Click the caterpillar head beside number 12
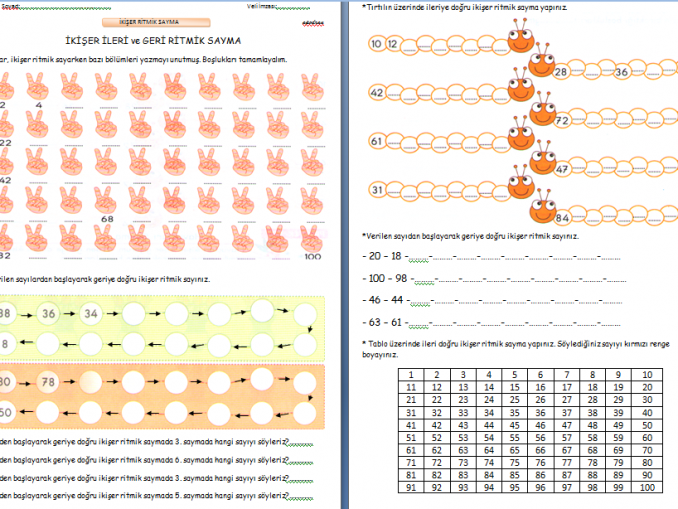This screenshot has width=678, height=509. click(519, 42)
